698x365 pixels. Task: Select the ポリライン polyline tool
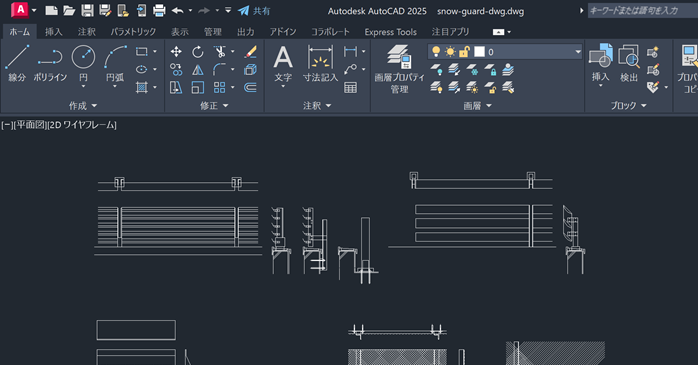[50, 63]
